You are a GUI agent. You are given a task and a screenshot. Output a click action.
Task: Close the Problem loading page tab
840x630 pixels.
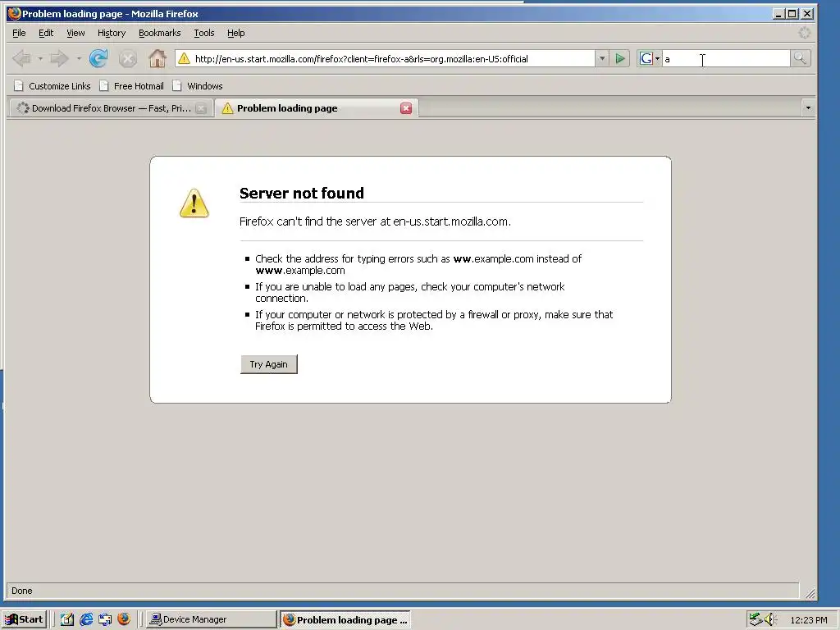pos(406,108)
